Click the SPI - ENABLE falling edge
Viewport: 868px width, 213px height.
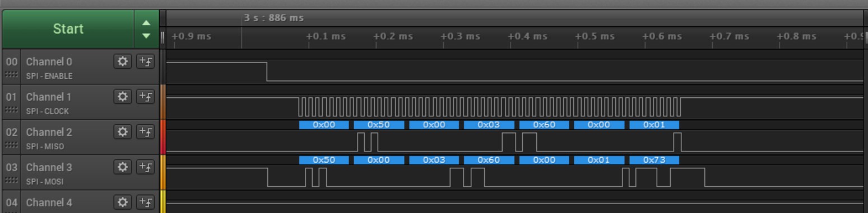[x=267, y=72]
